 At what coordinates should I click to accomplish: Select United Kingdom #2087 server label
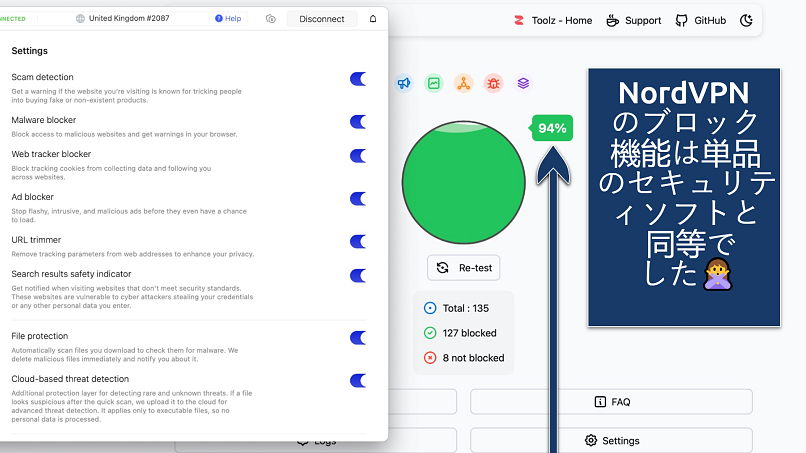pyautogui.click(x=129, y=19)
